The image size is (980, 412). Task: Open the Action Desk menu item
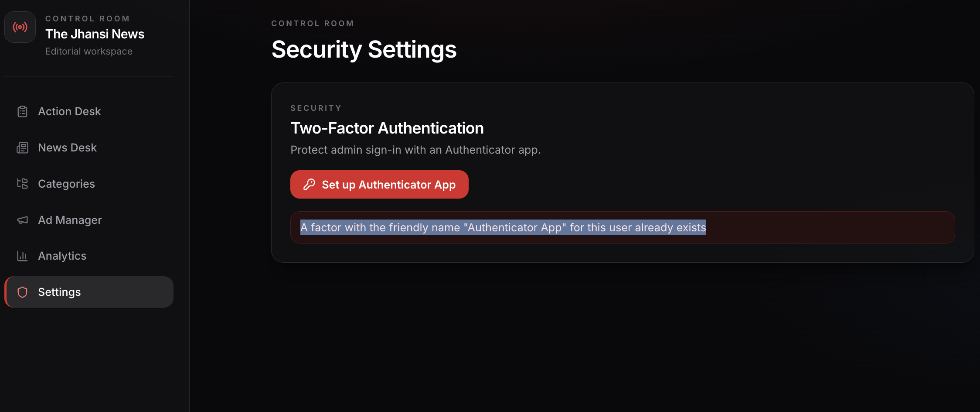tap(69, 112)
